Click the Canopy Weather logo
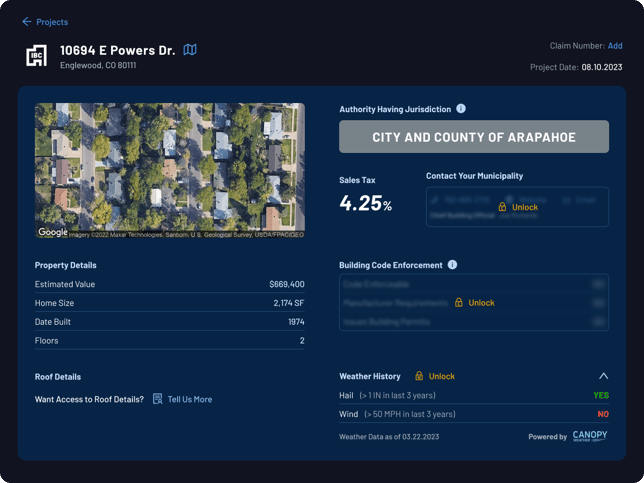644x483 pixels. [x=590, y=436]
